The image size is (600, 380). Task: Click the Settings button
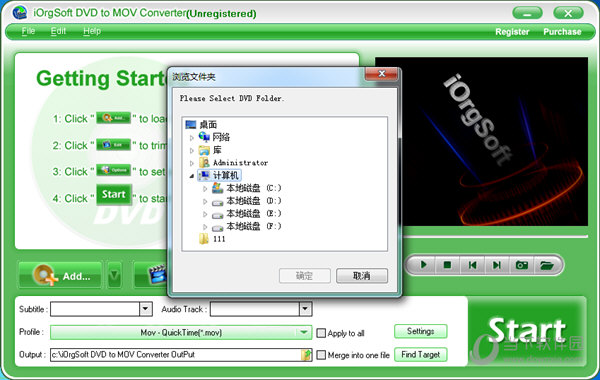point(421,331)
